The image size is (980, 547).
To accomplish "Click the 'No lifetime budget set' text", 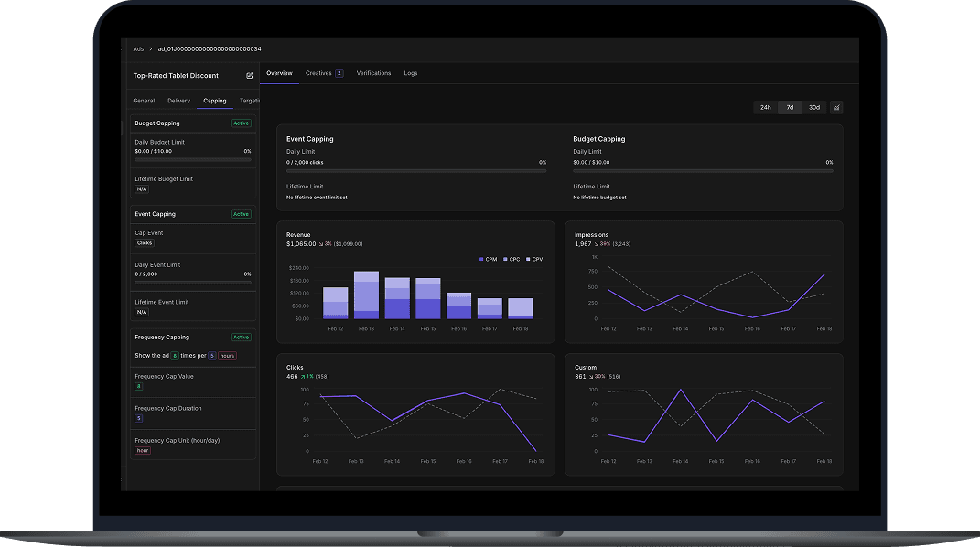I will [599, 198].
